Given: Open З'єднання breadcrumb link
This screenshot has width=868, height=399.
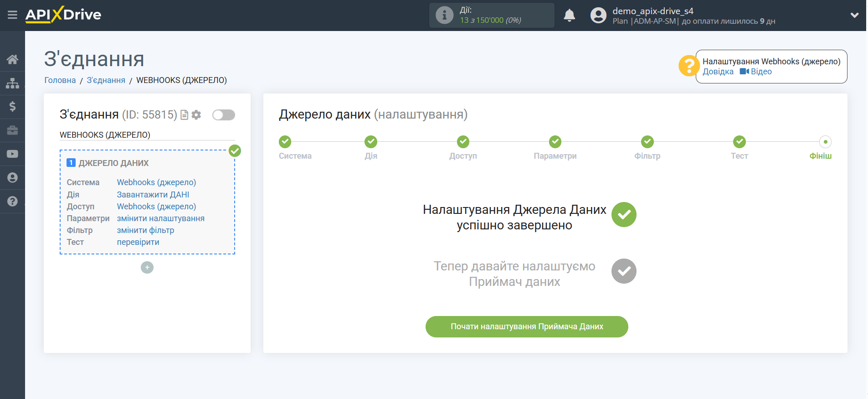Looking at the screenshot, I should click(106, 80).
